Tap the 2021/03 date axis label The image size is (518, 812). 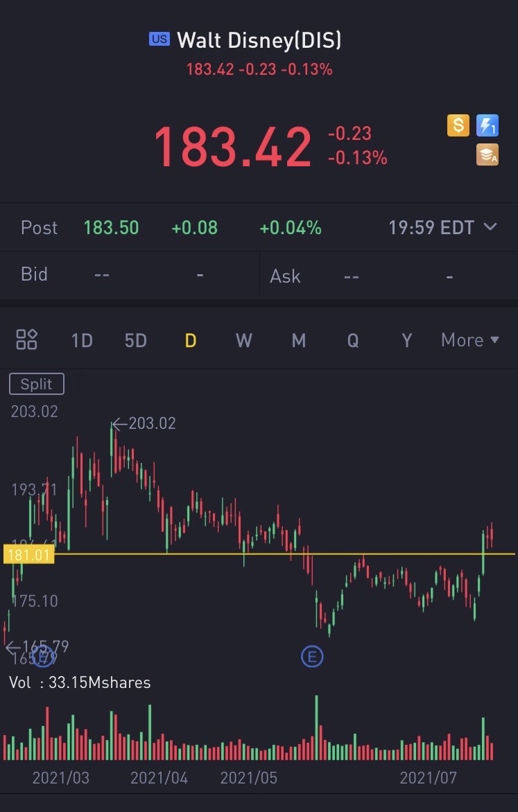point(60,777)
